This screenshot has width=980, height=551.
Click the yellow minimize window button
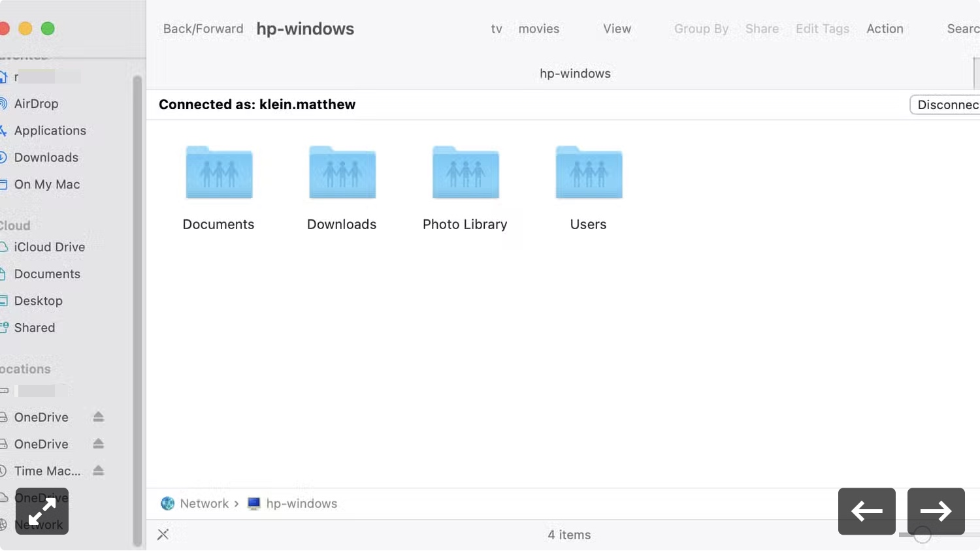[25, 29]
